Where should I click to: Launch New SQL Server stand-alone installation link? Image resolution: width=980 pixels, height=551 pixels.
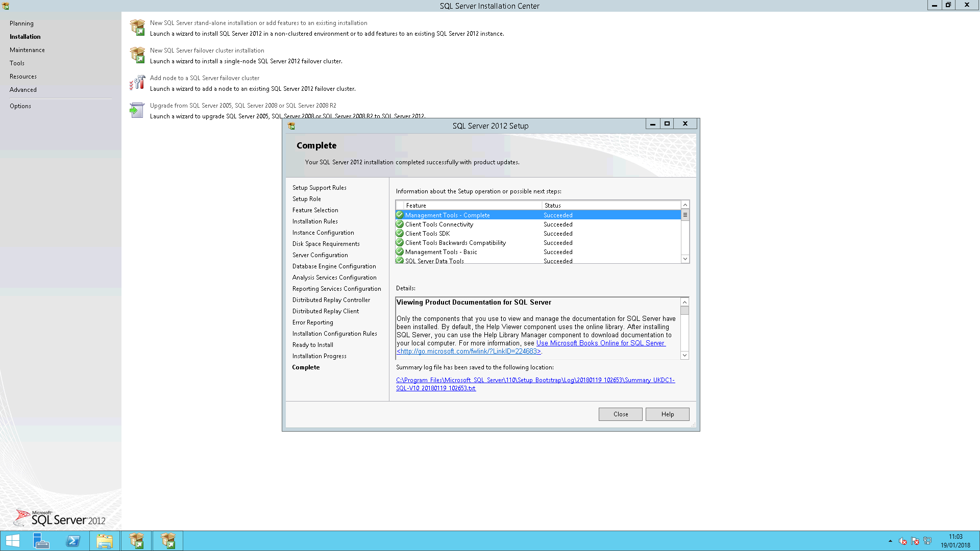258,23
